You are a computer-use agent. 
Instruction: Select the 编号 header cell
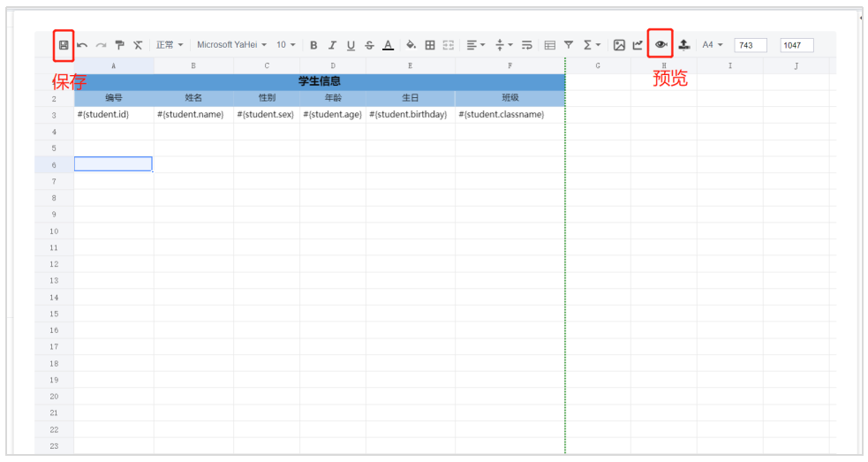(114, 98)
